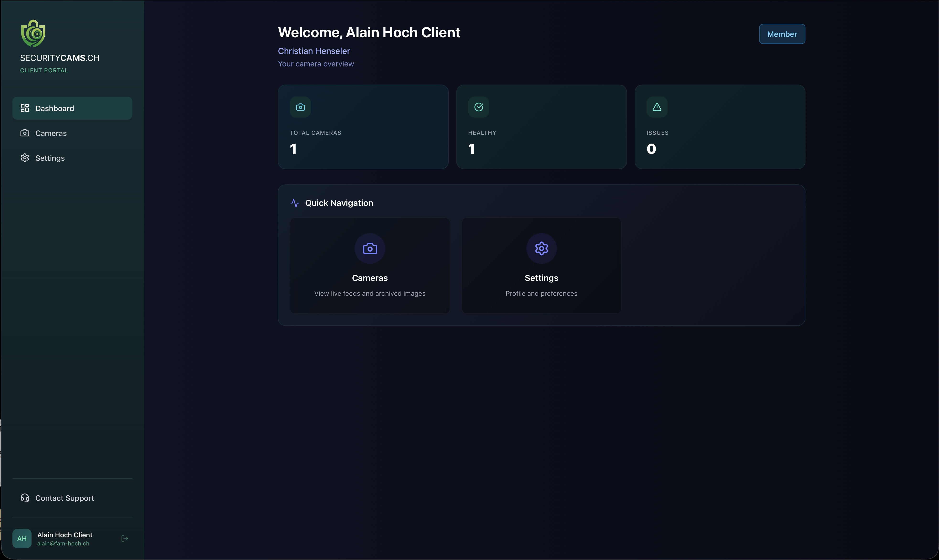Click the logout arrow icon
Screen dimensions: 939x560
pyautogui.click(x=124, y=538)
